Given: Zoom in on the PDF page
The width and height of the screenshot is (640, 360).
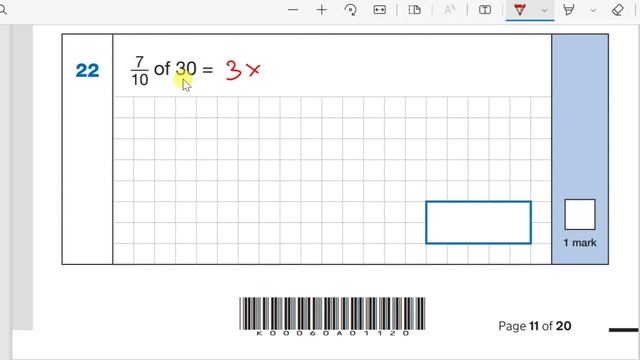Looking at the screenshot, I should [322, 10].
